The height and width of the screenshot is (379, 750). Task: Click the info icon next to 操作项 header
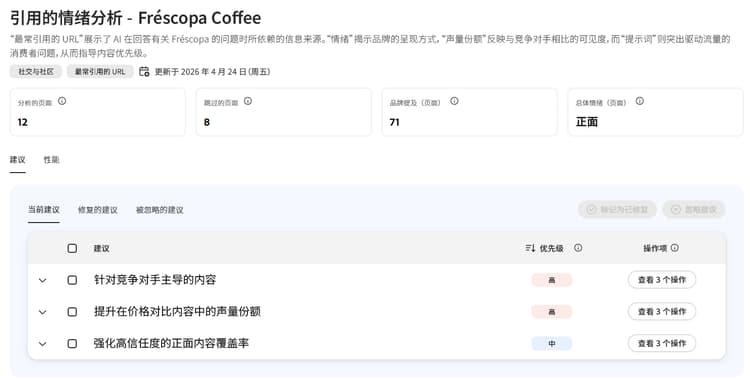click(x=674, y=248)
